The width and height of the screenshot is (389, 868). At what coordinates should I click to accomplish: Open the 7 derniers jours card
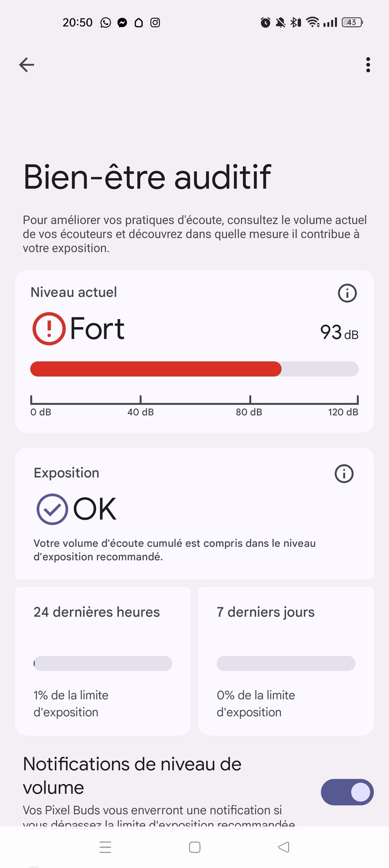pyautogui.click(x=286, y=661)
